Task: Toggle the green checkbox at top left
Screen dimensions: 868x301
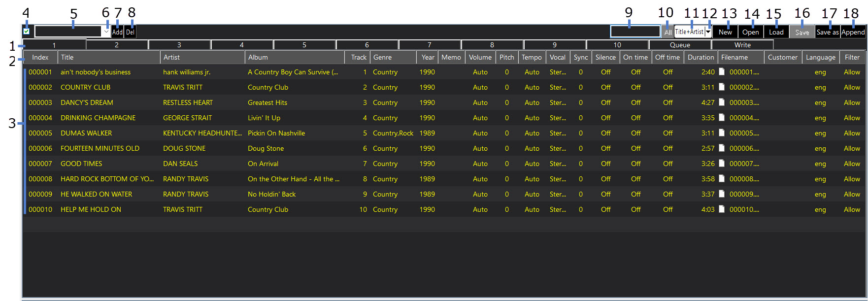Action: (27, 32)
